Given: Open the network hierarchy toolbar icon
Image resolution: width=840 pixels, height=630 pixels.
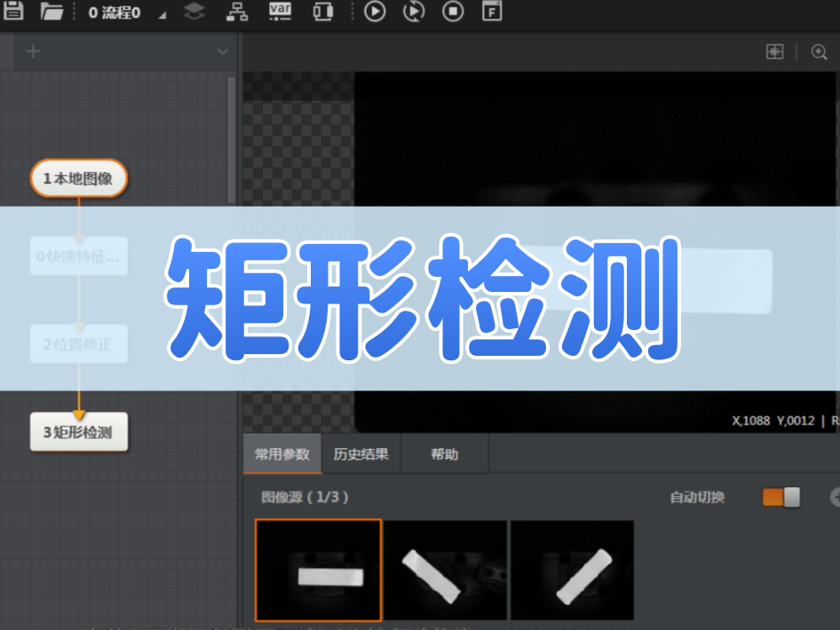Looking at the screenshot, I should tap(237, 12).
